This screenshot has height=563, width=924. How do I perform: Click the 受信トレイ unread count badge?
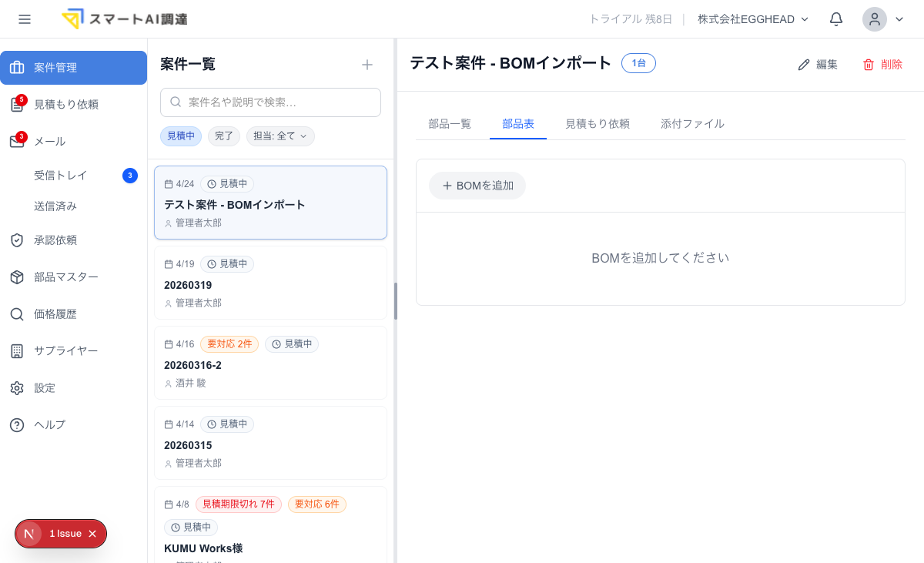tap(130, 176)
